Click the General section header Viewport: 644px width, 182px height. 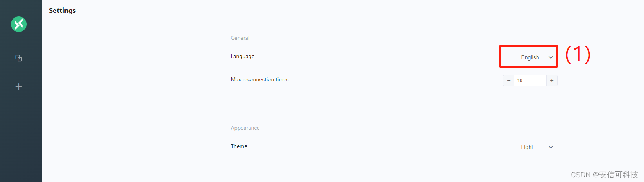click(x=240, y=38)
